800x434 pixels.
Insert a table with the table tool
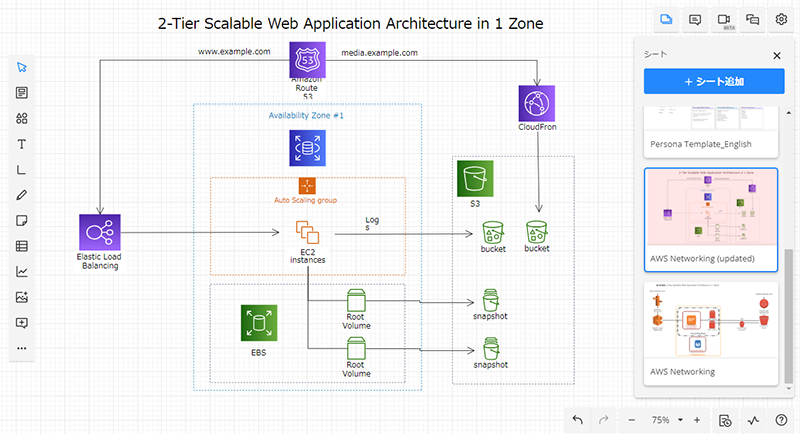(21, 246)
